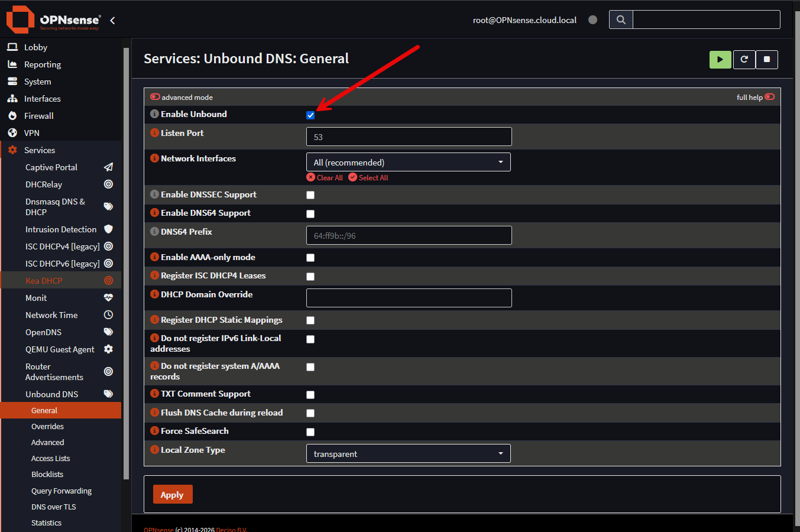Click the Apply button

click(173, 495)
